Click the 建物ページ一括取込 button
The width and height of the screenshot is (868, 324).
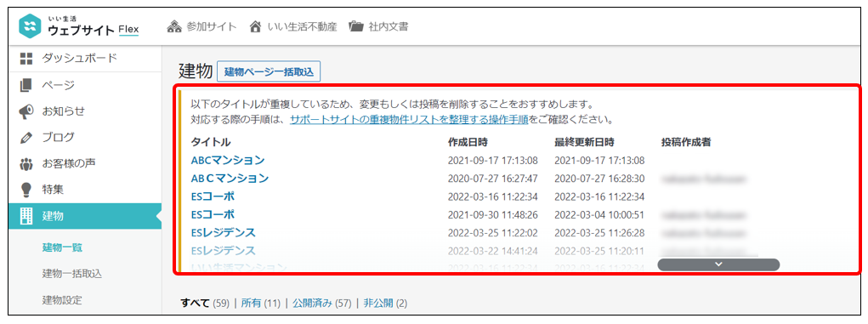tap(269, 72)
